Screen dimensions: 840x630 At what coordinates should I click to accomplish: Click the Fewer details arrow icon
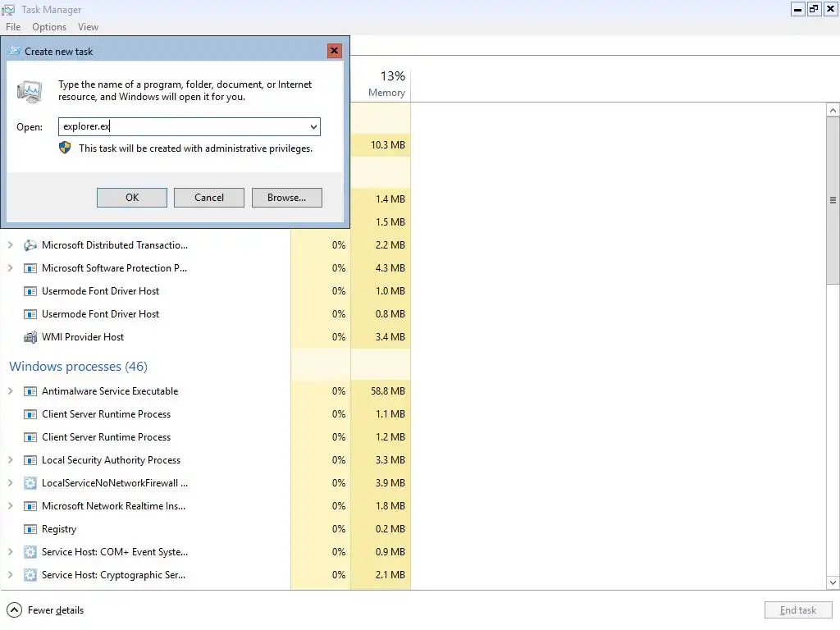click(15, 610)
